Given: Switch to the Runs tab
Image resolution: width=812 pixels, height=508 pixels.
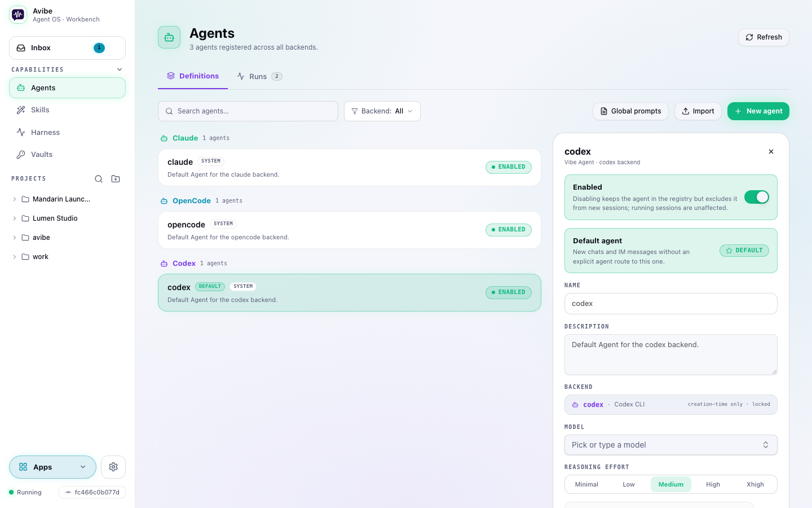Looking at the screenshot, I should (x=259, y=76).
